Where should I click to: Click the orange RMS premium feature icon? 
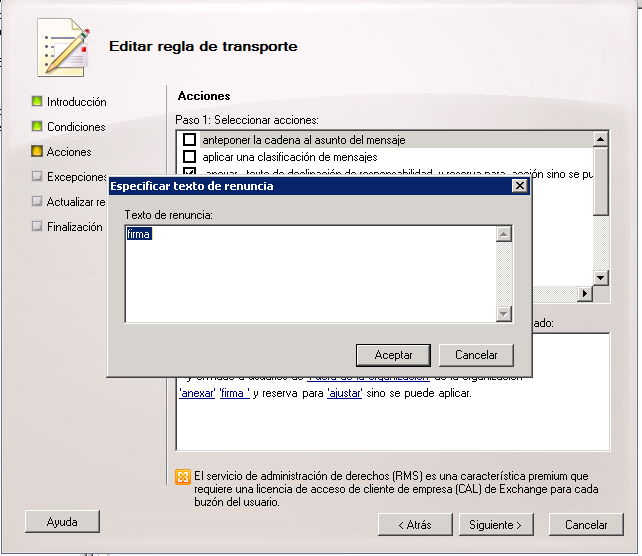183,476
